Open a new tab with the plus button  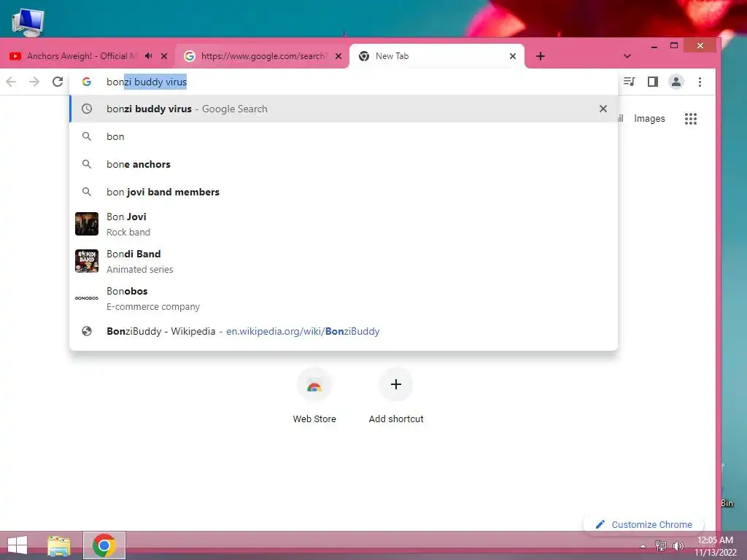(541, 56)
